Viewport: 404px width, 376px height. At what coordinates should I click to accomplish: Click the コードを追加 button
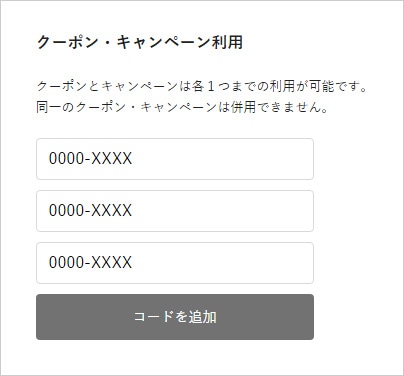coord(175,317)
